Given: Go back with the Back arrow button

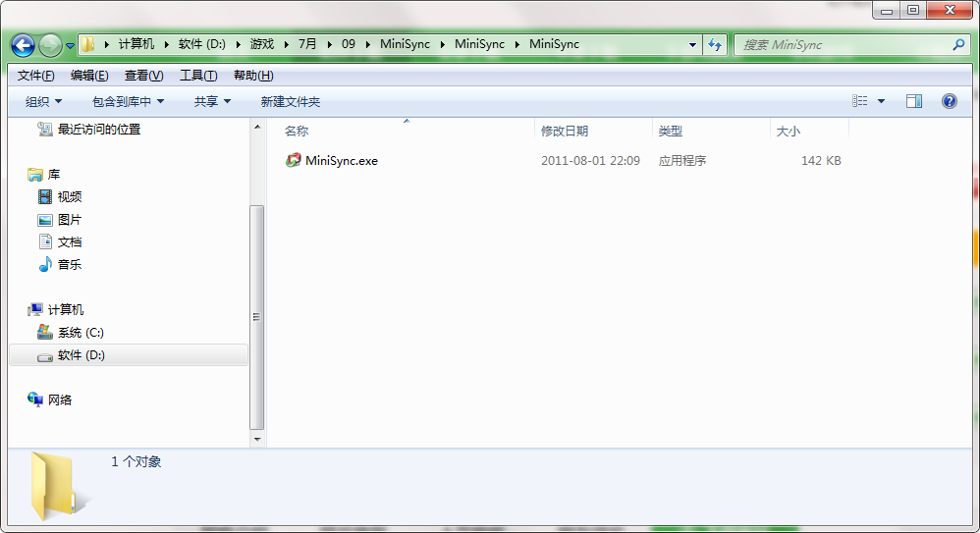Looking at the screenshot, I should (24, 45).
